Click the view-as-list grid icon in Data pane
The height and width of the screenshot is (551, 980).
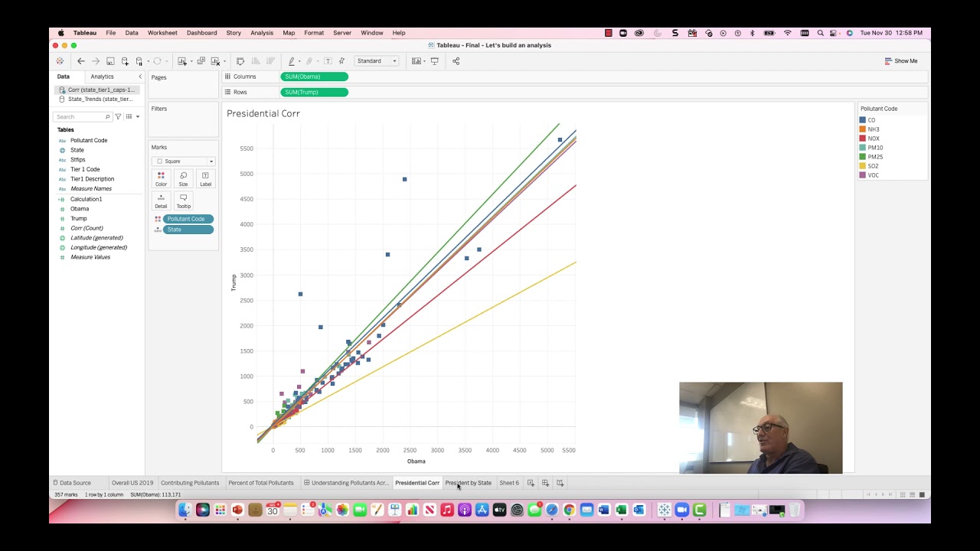(x=129, y=117)
